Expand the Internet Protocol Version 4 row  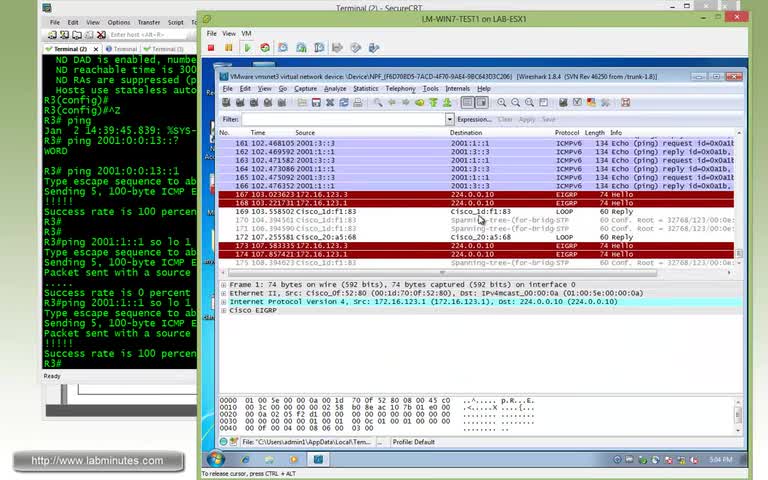click(x=223, y=302)
